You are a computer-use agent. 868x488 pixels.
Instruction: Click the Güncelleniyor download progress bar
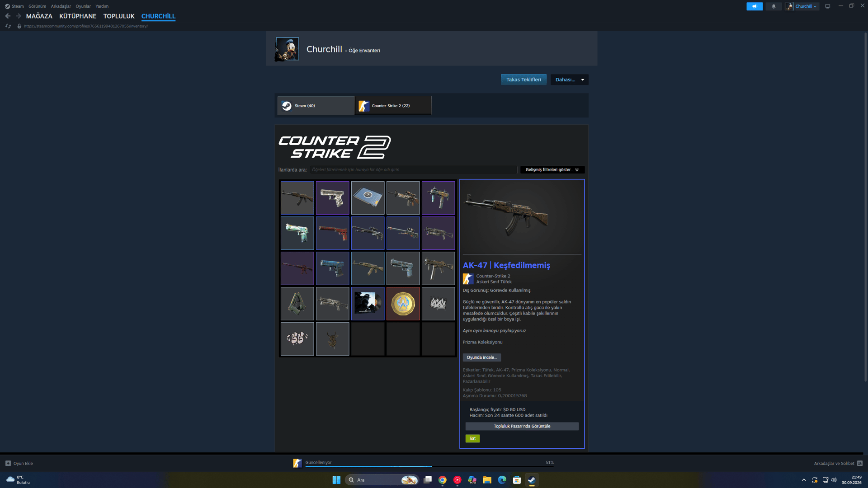click(429, 466)
